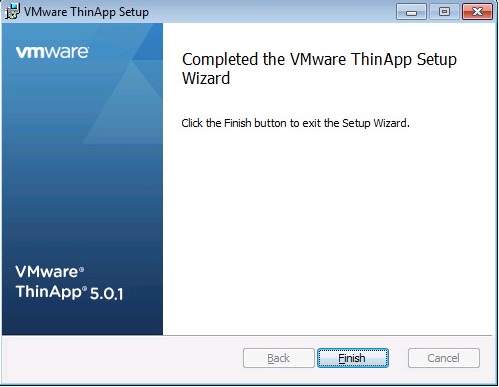499x387 pixels.
Task: Close the VMware ThinApp Setup dialog
Action: pos(477,12)
